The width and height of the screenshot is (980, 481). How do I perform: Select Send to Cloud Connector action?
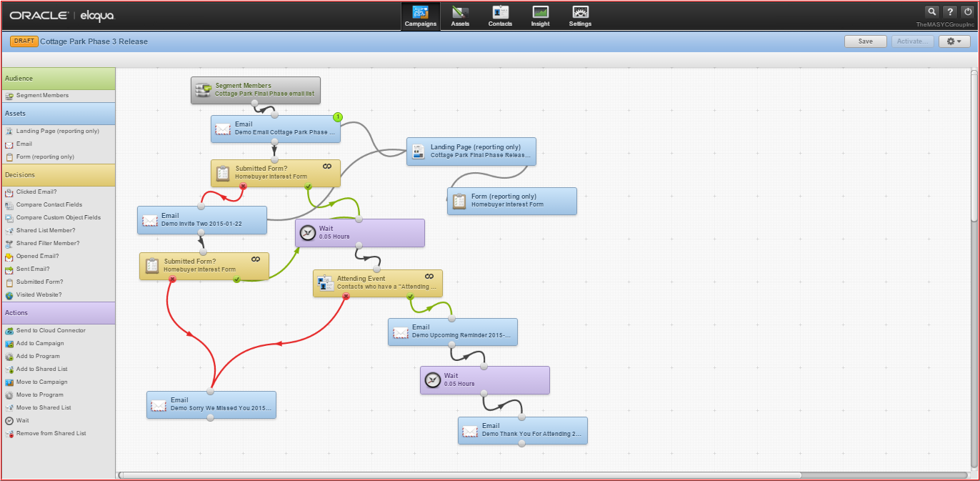(50, 330)
